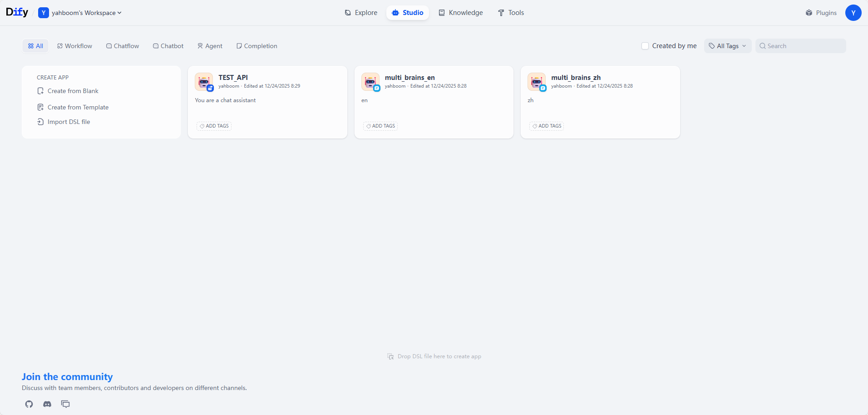
Task: Open the Tools tab
Action: (x=511, y=13)
